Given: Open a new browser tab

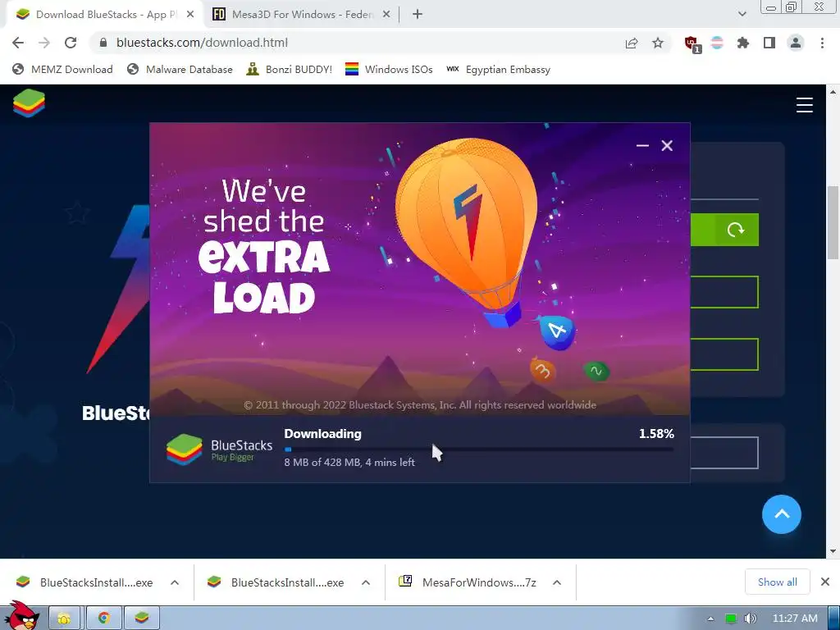Looking at the screenshot, I should [x=418, y=15].
